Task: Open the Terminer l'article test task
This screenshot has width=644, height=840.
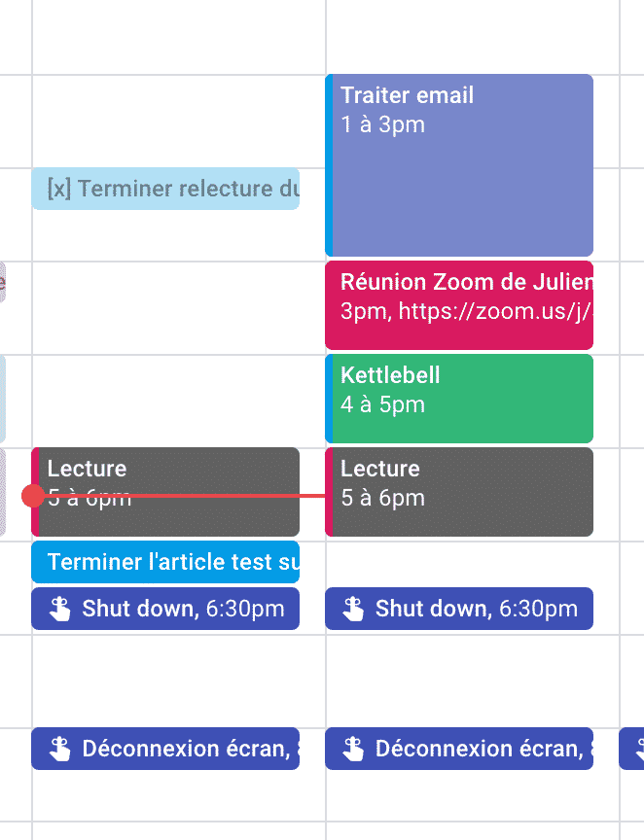Action: pos(165,562)
